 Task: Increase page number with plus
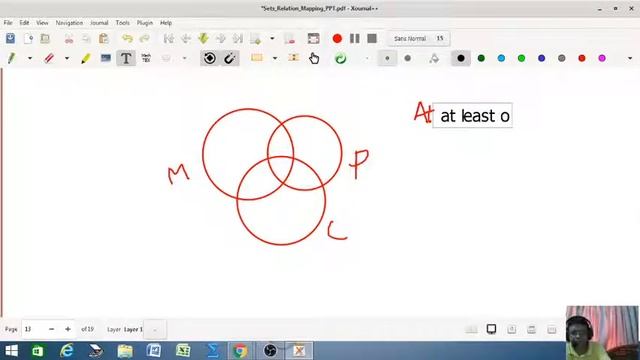pyautogui.click(x=68, y=329)
